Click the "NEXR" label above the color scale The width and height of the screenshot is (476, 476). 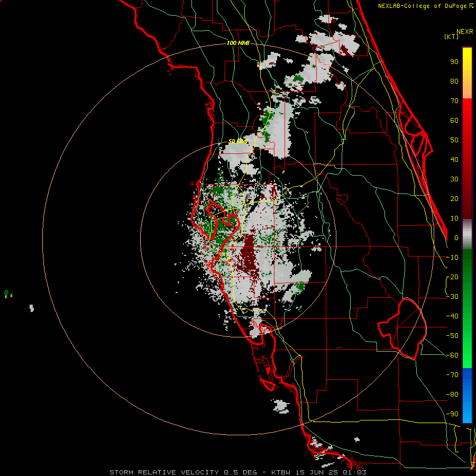[x=465, y=32]
